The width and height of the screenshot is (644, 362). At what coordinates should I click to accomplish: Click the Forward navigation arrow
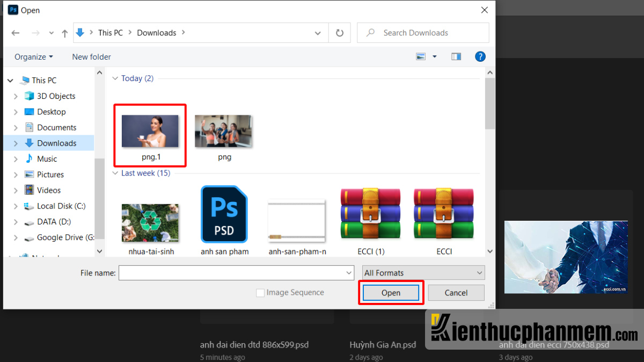click(35, 33)
